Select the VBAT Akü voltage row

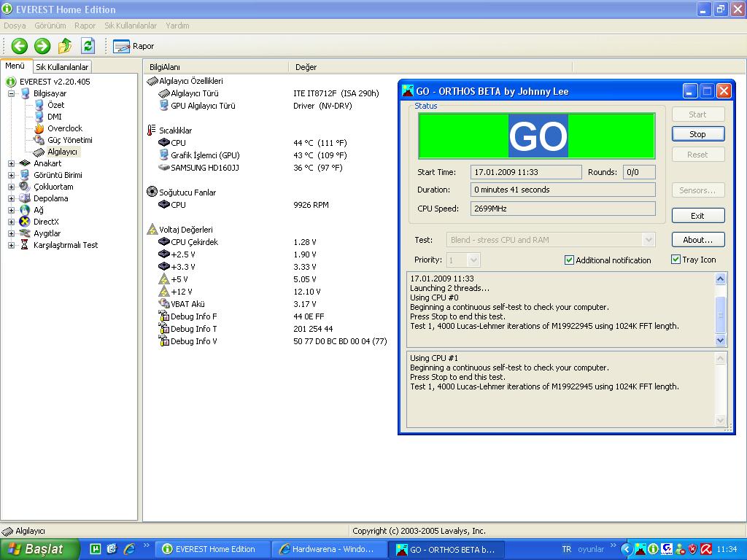pos(237,304)
